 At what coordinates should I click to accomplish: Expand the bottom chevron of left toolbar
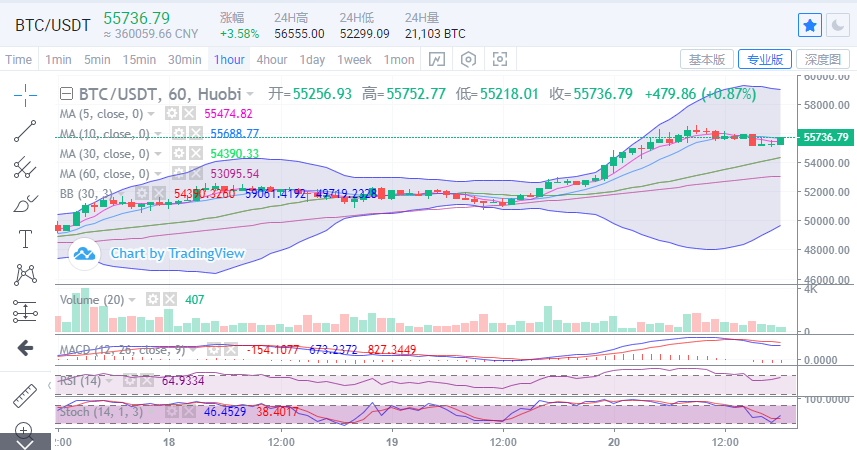[x=25, y=443]
